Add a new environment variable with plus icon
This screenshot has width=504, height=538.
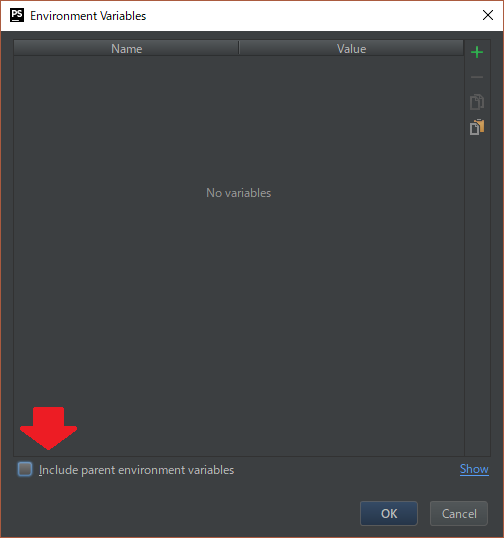point(477,52)
